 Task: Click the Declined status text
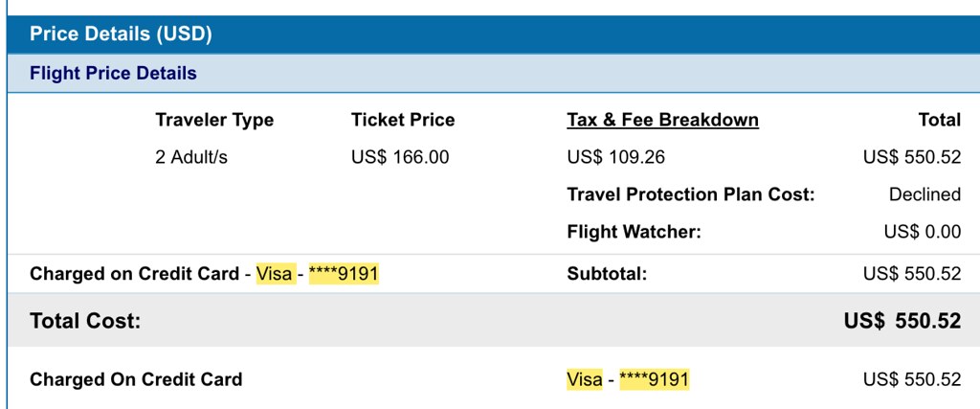point(924,194)
